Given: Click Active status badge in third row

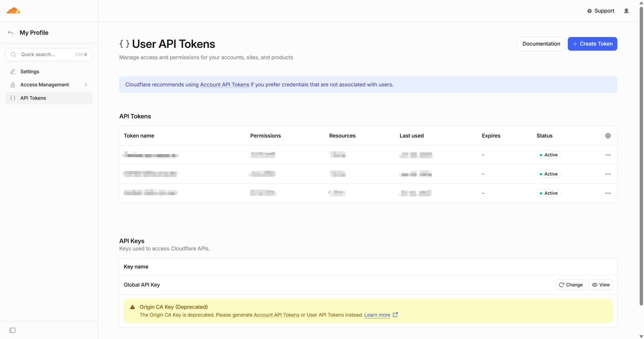Looking at the screenshot, I should 549,193.
